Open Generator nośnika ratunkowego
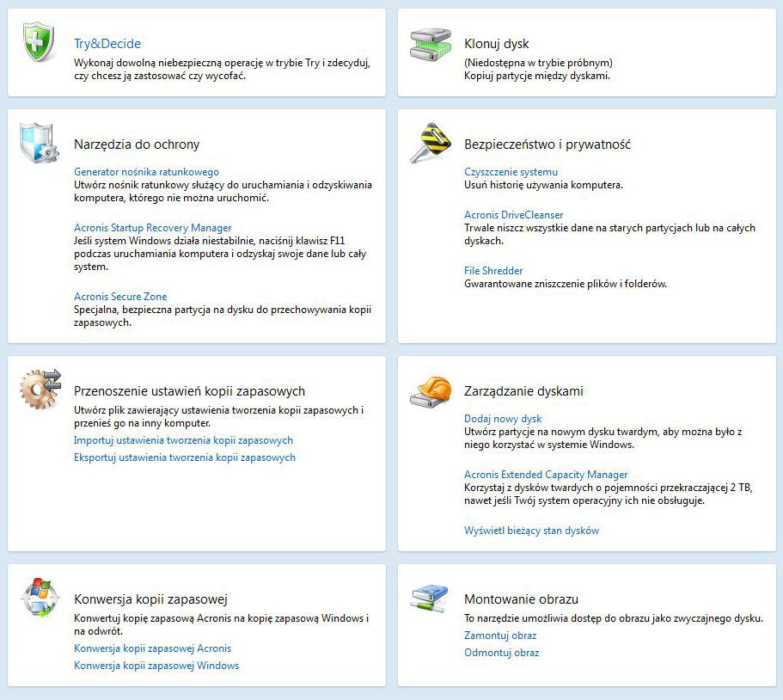The width and height of the screenshot is (783, 700). (146, 172)
